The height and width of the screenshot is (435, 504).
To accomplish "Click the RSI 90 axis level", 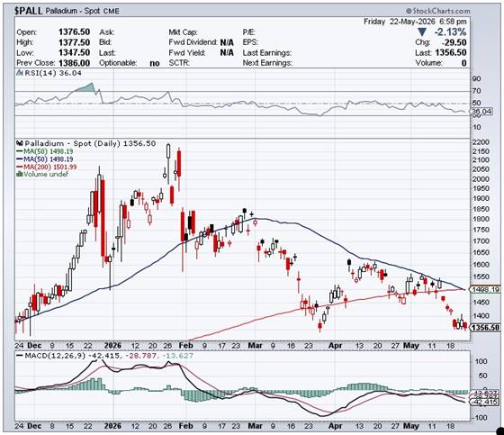I will coord(477,79).
